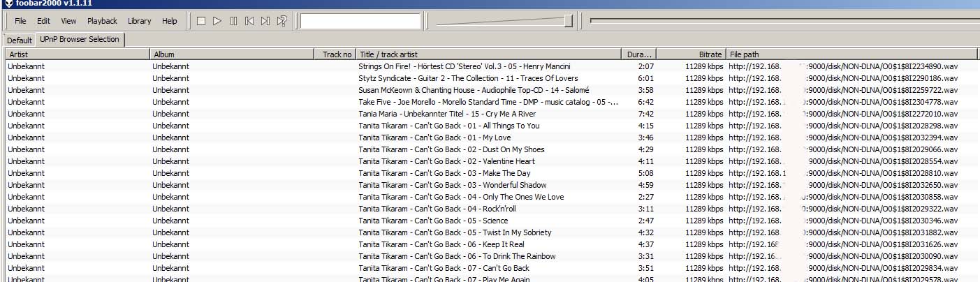Click the Random playback icon

(282, 21)
